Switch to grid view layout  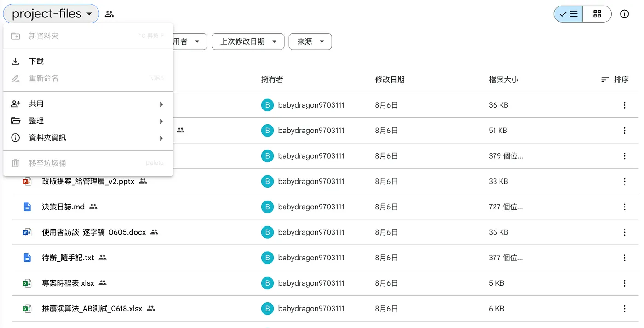(x=597, y=14)
